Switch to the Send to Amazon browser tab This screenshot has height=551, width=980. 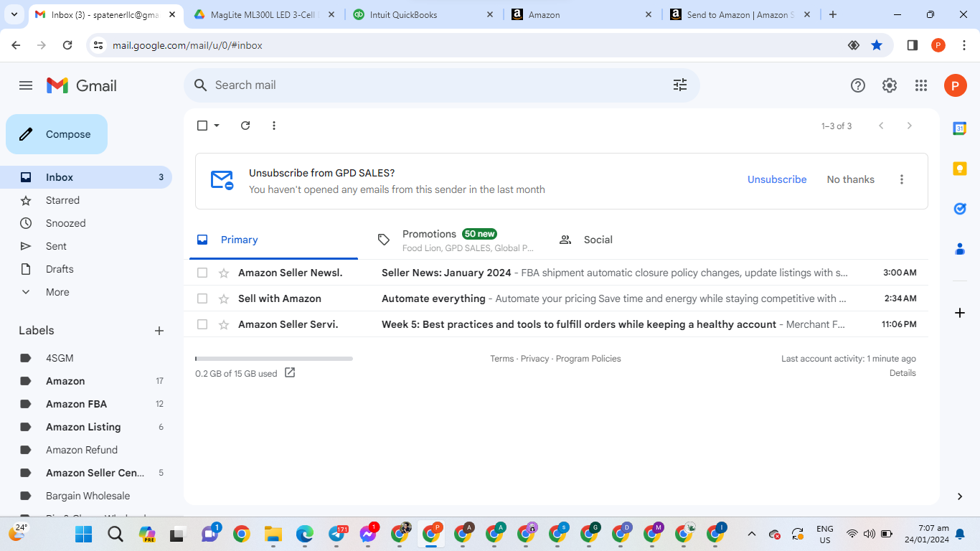740,14
